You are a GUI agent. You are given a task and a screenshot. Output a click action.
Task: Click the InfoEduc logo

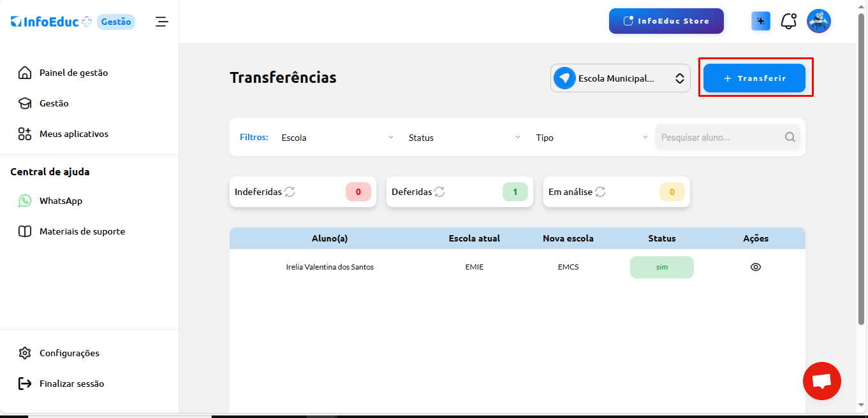click(51, 22)
